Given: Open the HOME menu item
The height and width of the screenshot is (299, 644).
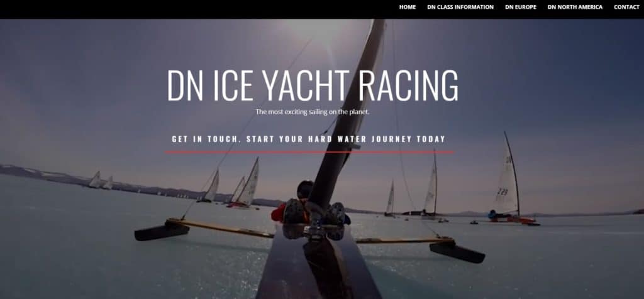Looking at the screenshot, I should [x=408, y=7].
